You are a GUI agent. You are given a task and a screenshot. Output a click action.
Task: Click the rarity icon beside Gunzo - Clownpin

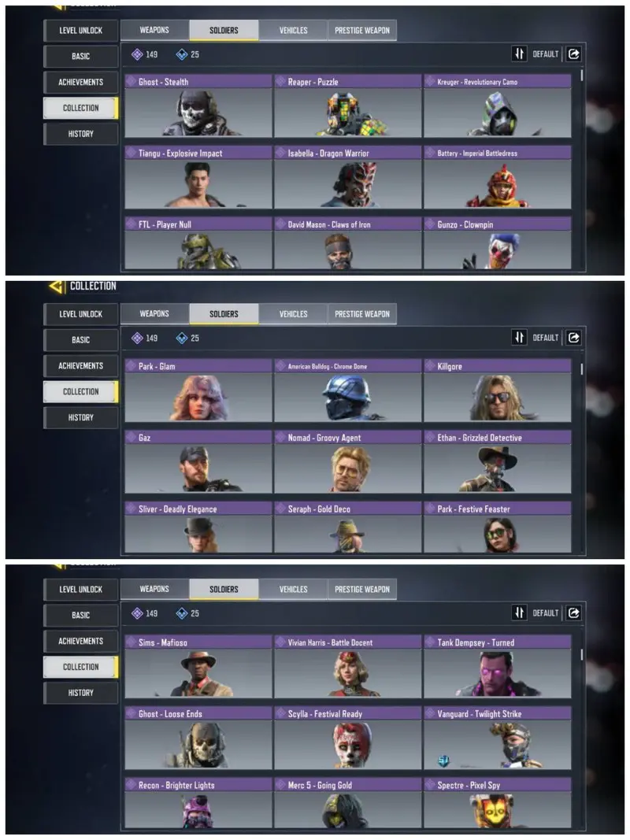pos(430,224)
